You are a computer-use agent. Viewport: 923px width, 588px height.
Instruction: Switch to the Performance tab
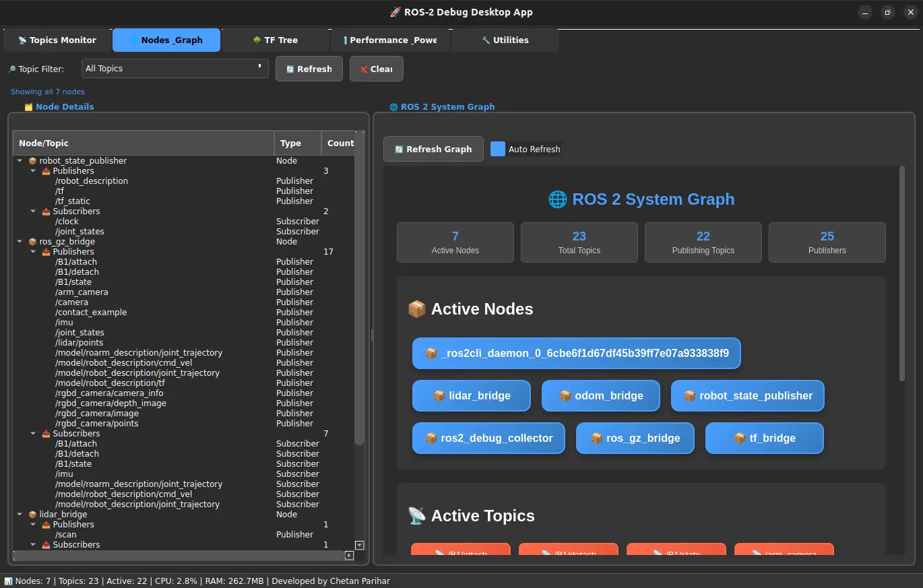click(x=391, y=40)
